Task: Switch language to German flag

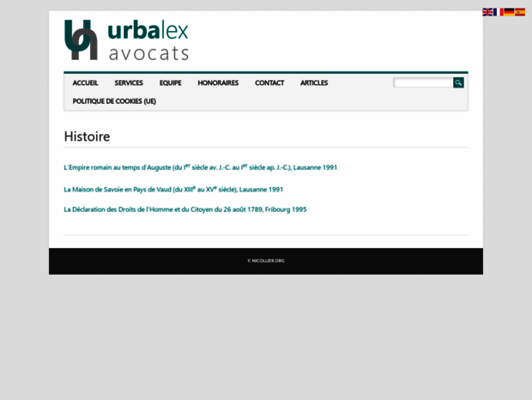Action: pyautogui.click(x=509, y=12)
